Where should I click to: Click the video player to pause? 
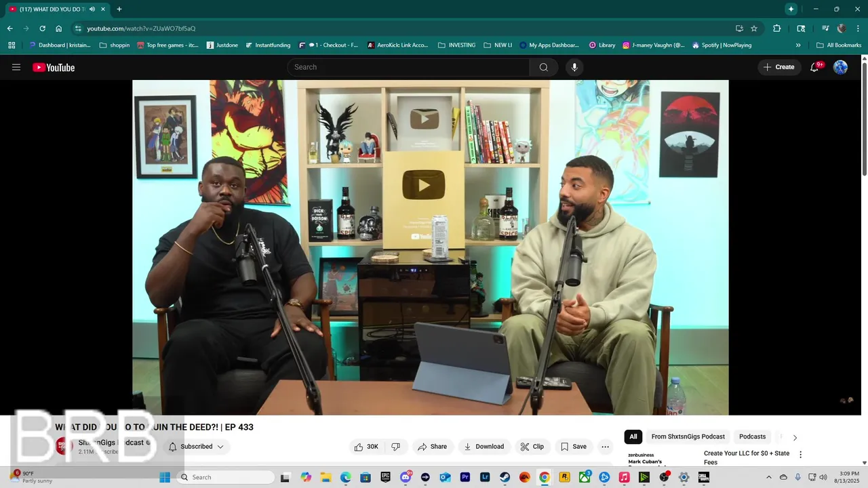(430, 247)
